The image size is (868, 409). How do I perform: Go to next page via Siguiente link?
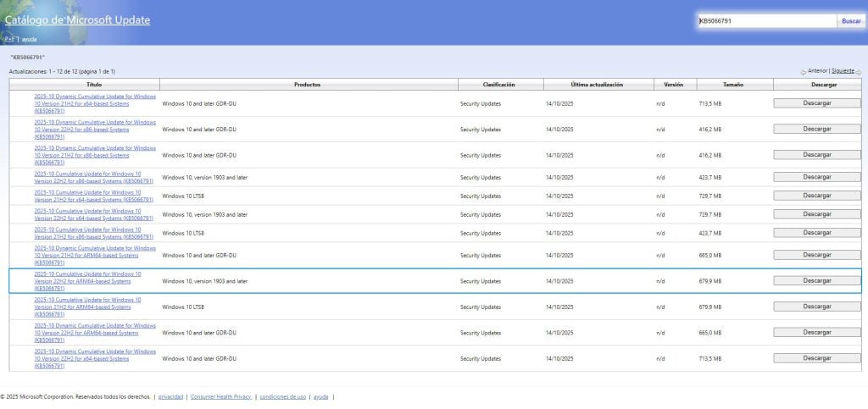(843, 71)
